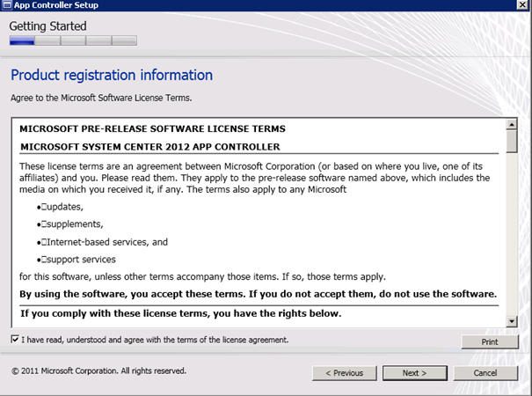The width and height of the screenshot is (532, 396).
Task: Cancel the setup wizard
Action: 485,373
